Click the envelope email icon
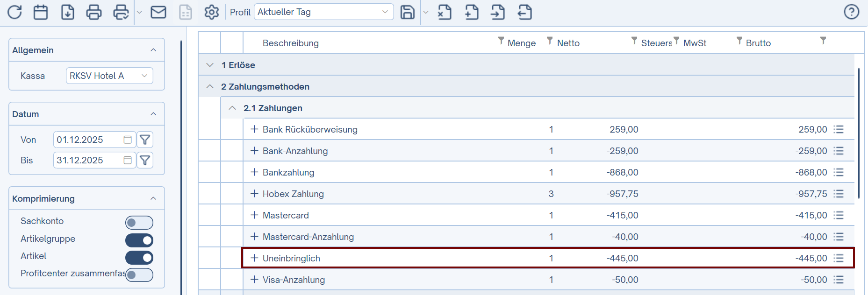The height and width of the screenshot is (295, 868). point(158,12)
